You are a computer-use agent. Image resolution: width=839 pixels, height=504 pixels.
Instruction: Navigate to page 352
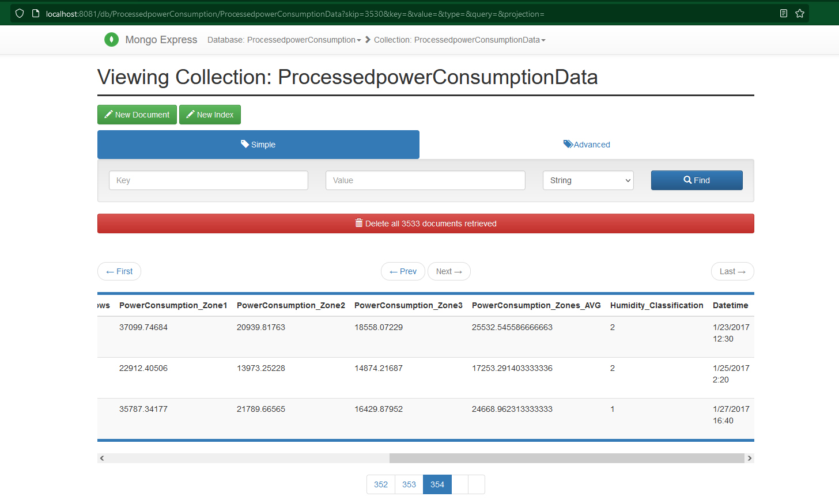pyautogui.click(x=380, y=484)
